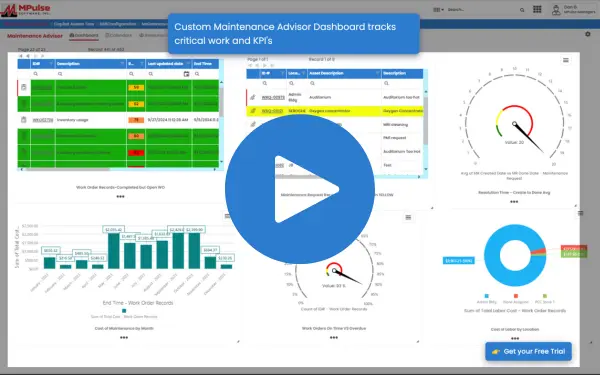
Task: Search in work order ID# filter box
Action: (43, 74)
